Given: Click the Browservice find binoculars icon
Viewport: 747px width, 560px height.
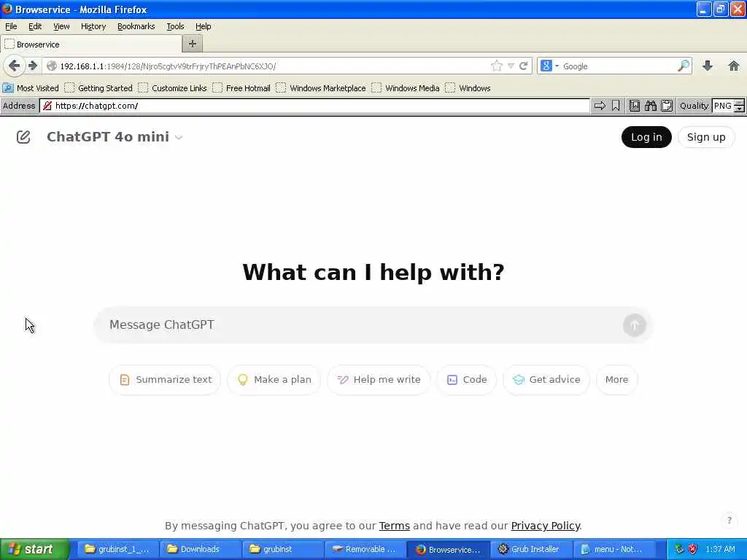Looking at the screenshot, I should [x=650, y=106].
